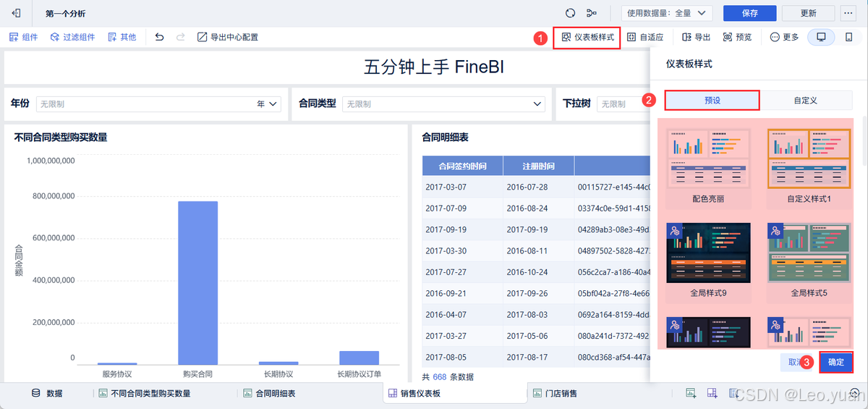Click cell 2017-05-06 in 注册时间 column
Viewport: 868px width, 409px height.
538,337
